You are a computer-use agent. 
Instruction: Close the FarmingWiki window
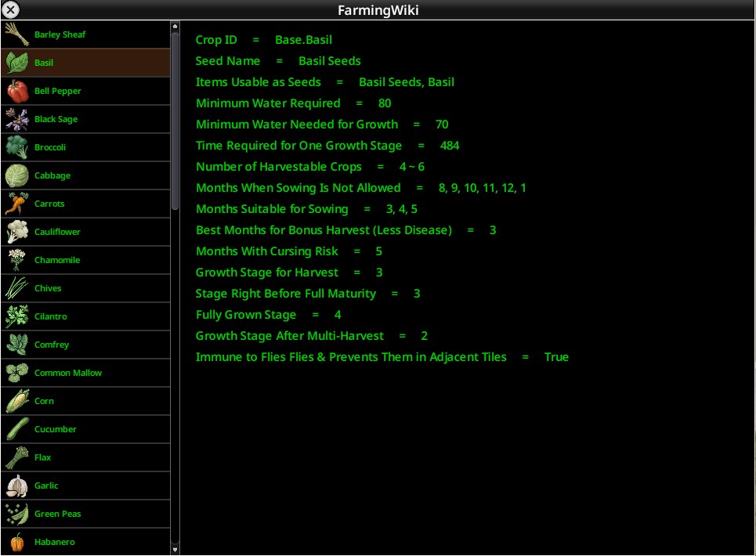tap(11, 9)
